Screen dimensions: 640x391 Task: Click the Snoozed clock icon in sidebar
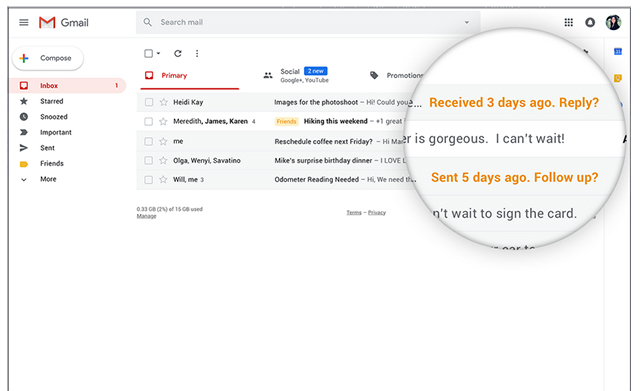(x=24, y=117)
